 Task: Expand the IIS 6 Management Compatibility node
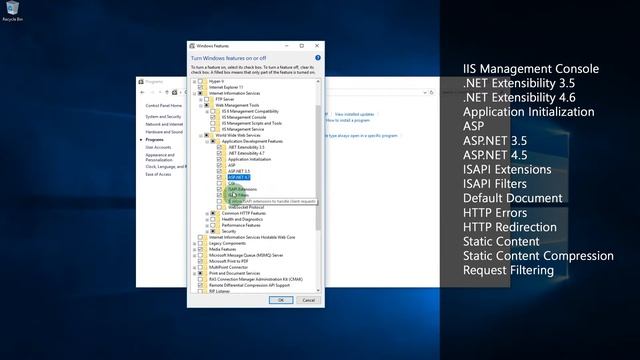(207, 111)
